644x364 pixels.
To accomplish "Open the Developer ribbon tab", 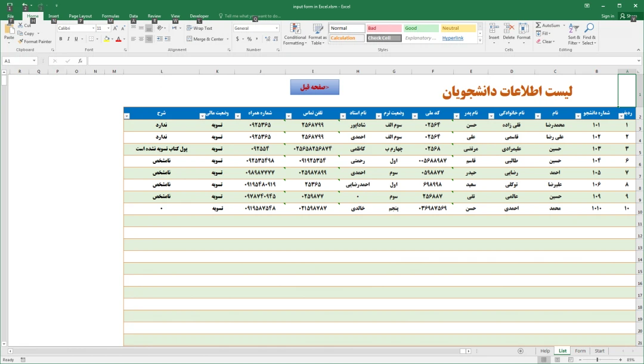I will tap(199, 16).
